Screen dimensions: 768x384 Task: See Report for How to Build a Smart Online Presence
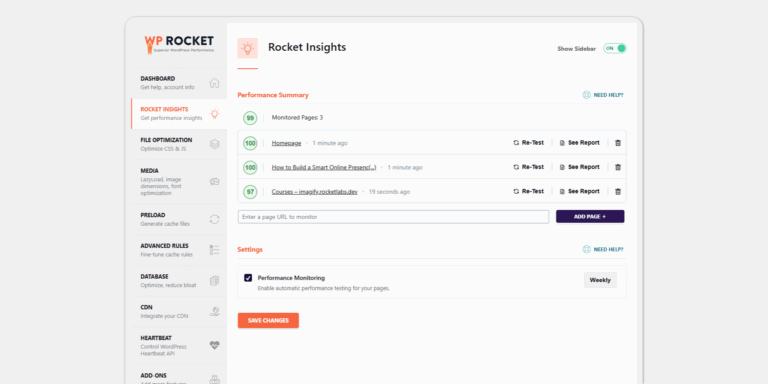[579, 167]
